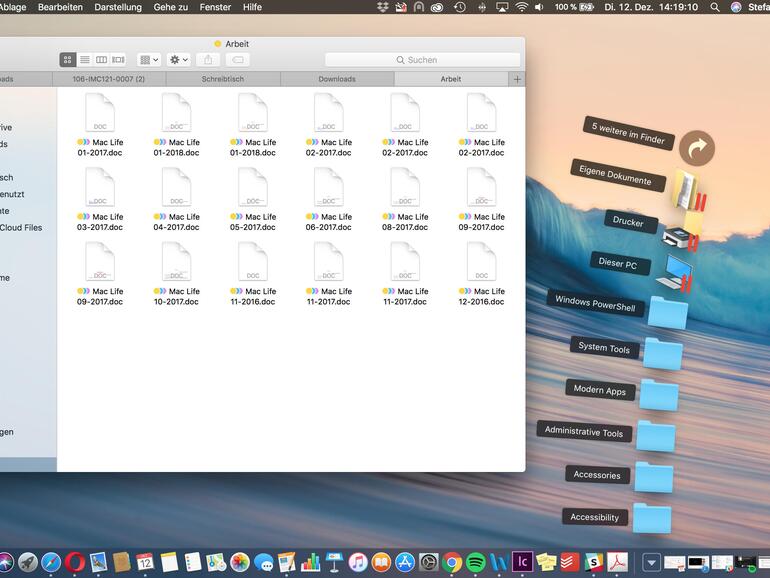Image resolution: width=770 pixels, height=578 pixels.
Task: Open the Accessibility folder in stack
Action: [652, 519]
